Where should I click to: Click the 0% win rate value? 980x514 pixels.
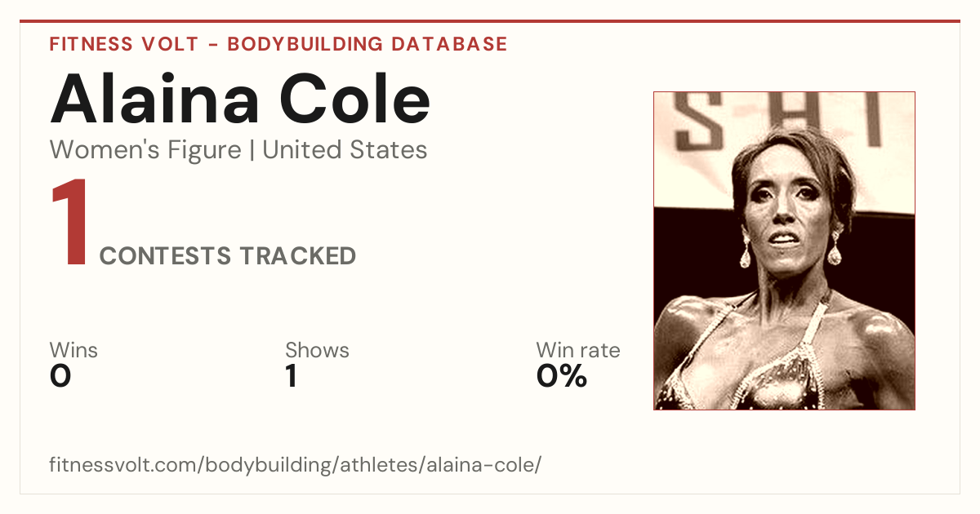point(562,376)
